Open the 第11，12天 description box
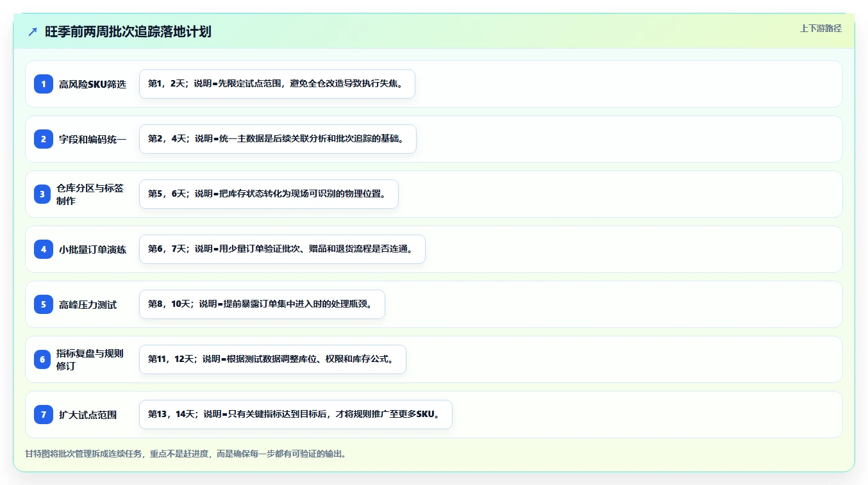Viewport: 868px width, 485px height. [x=272, y=359]
